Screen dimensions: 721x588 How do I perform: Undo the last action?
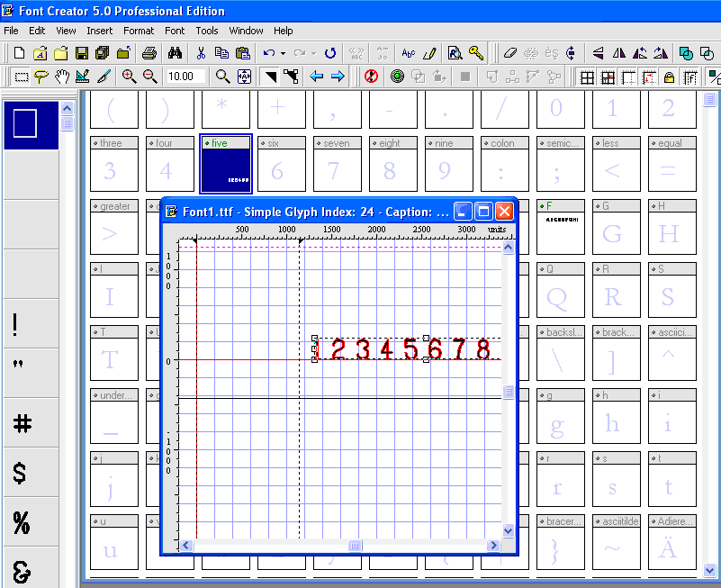coord(269,53)
